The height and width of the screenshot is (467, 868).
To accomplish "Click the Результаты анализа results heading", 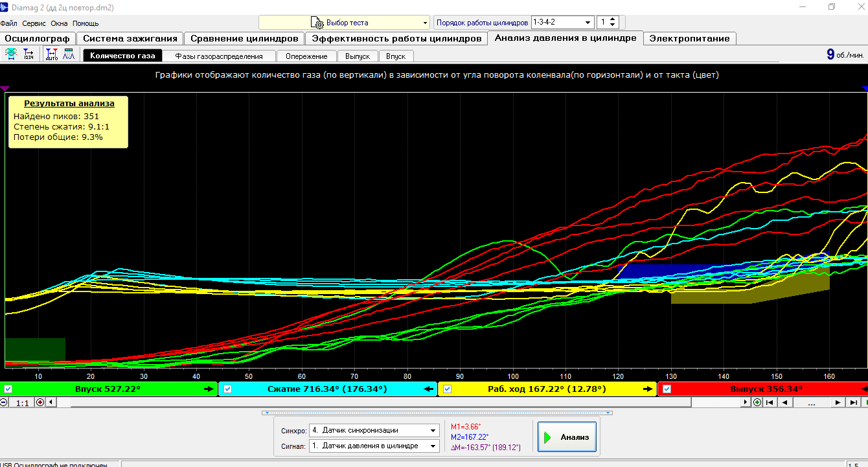I will (69, 103).
